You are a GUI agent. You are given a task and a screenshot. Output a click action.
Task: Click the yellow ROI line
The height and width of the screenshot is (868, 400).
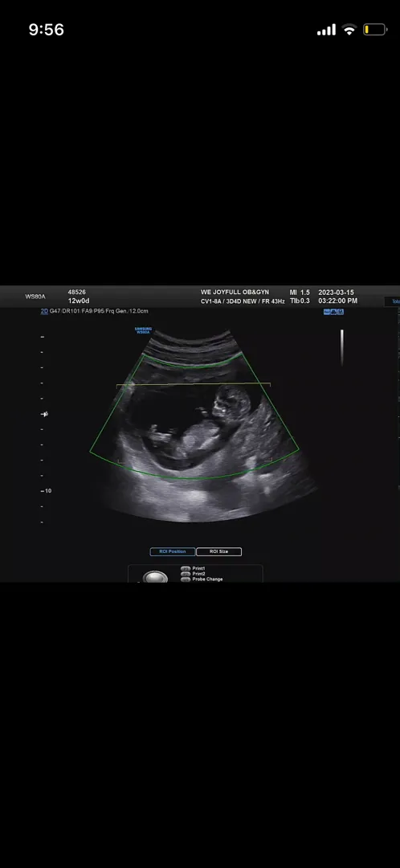pyautogui.click(x=193, y=384)
